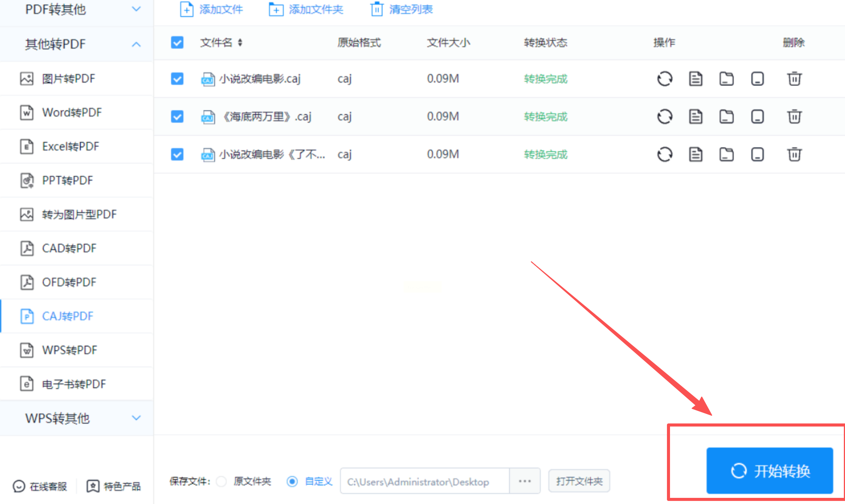Click re-convert icon for 小说改编电影.caj
This screenshot has height=504, width=845.
tap(665, 79)
